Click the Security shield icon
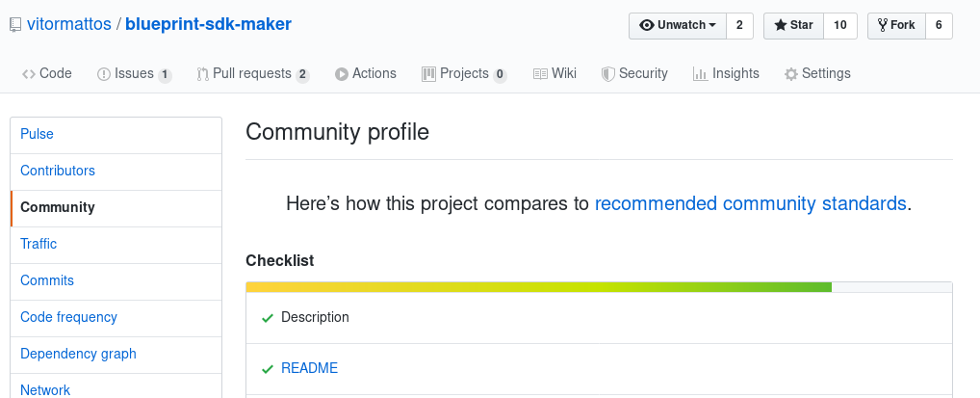 608,74
